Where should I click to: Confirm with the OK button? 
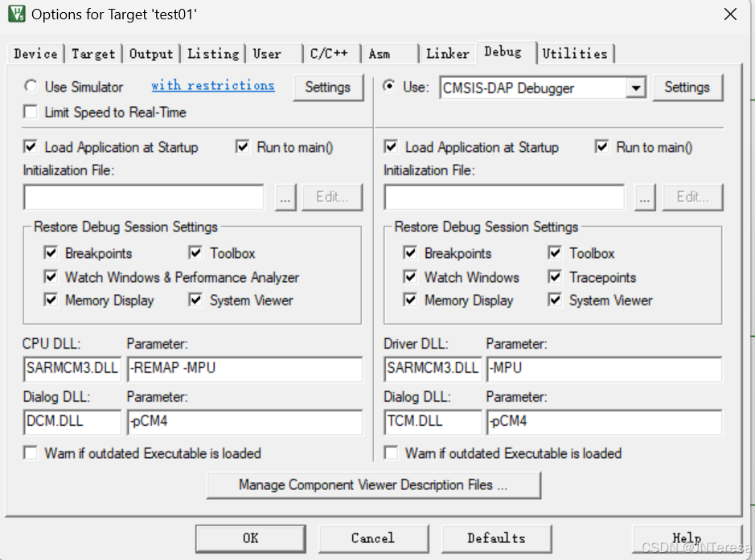point(250,538)
